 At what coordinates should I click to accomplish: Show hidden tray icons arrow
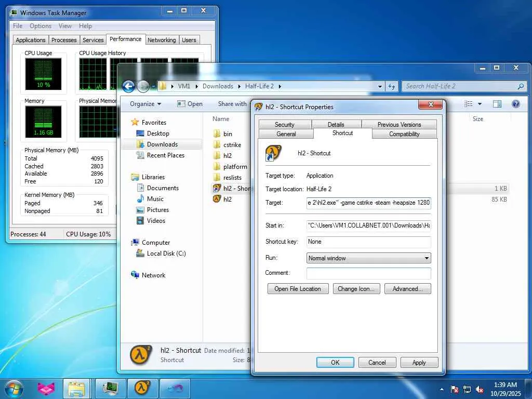pos(442,389)
